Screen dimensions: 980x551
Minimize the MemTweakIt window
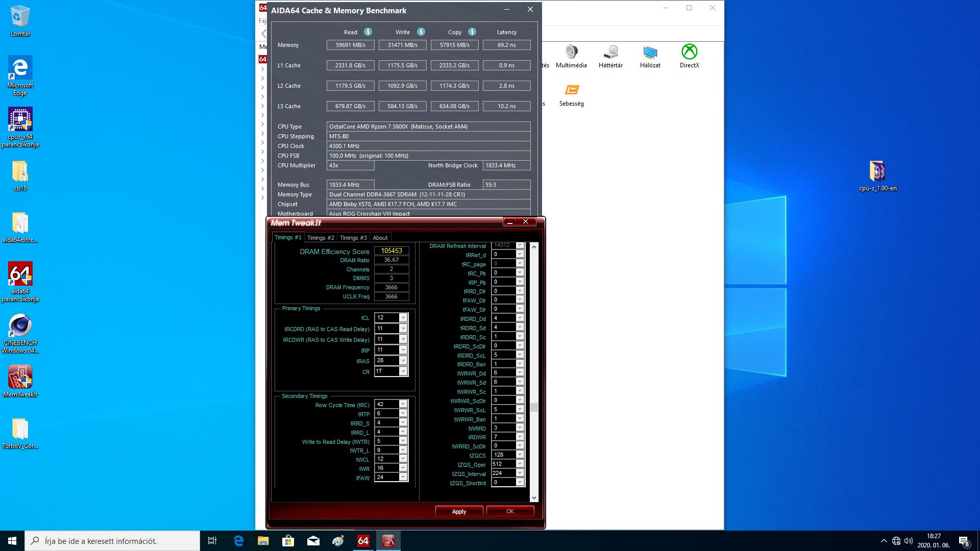509,222
